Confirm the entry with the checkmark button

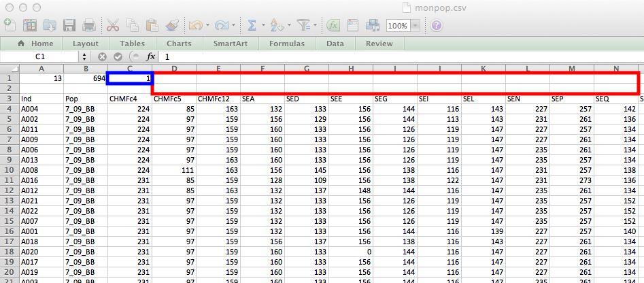[118, 56]
